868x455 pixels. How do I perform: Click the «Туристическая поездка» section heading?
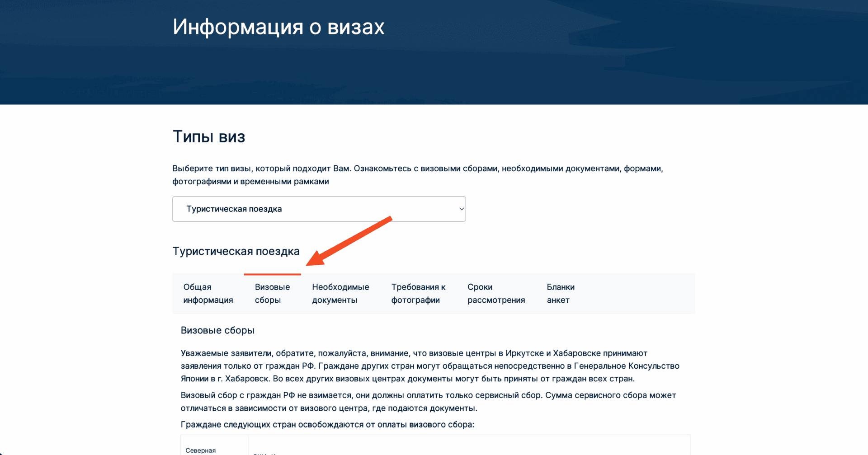click(x=236, y=251)
